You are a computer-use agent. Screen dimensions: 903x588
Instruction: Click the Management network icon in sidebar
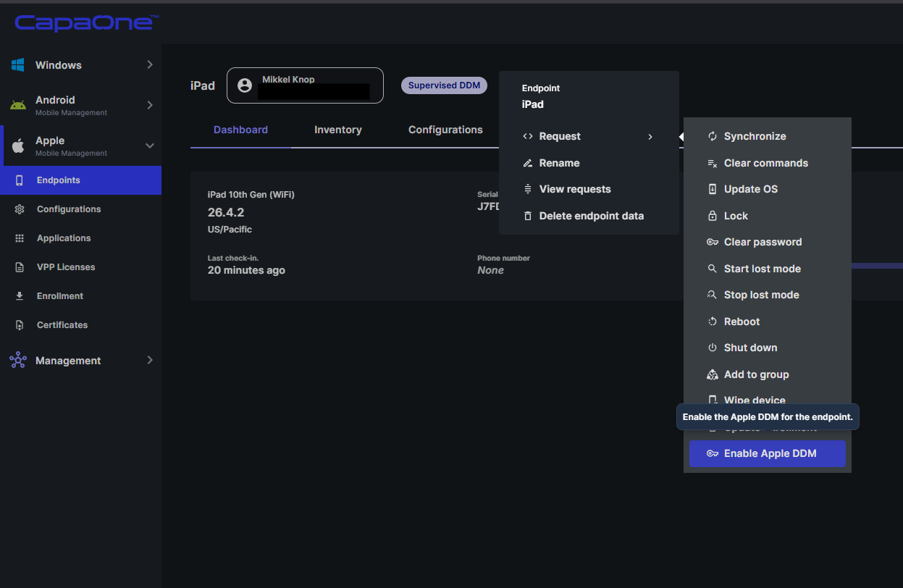(18, 361)
